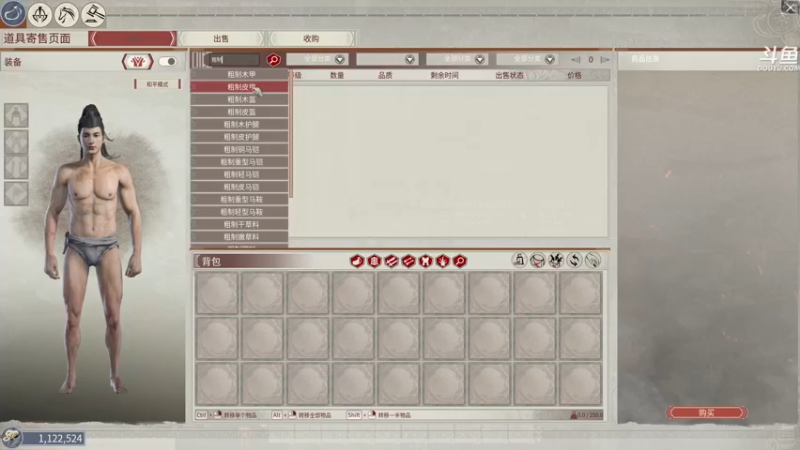Open the crossbow icon tab
This screenshot has height=450, width=800.
coord(40,14)
